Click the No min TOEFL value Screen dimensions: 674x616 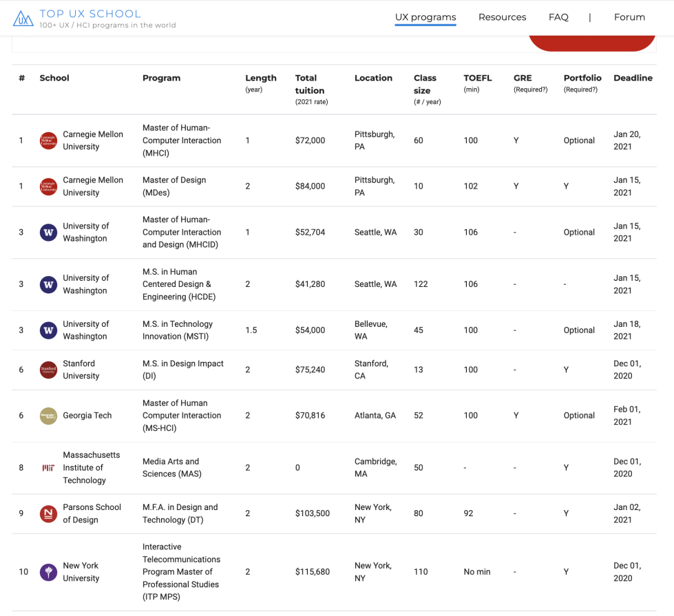coord(477,572)
